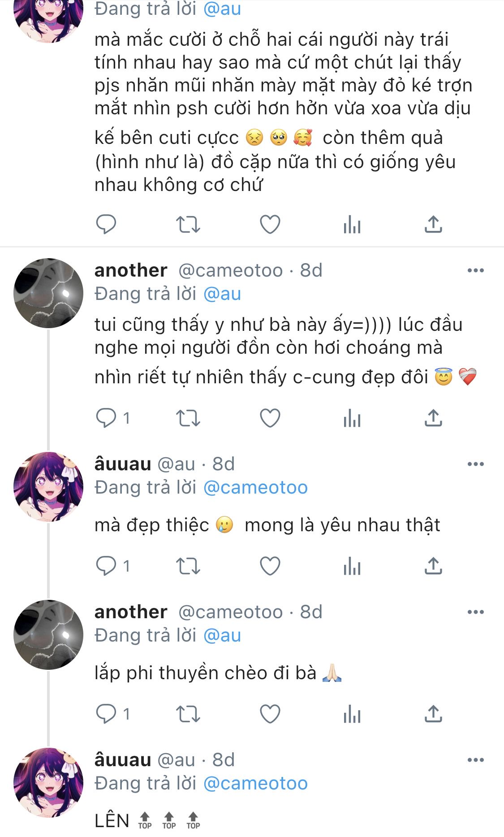Screen dimensions: 504x837
Task: Reply to the first tweet about pjs and psh
Action: (x=106, y=224)
